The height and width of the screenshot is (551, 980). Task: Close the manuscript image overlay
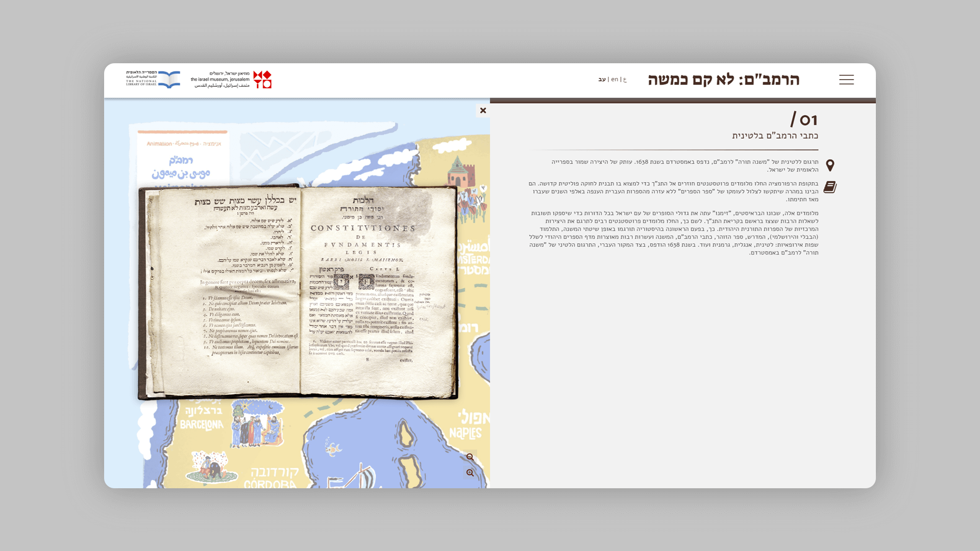pos(483,110)
